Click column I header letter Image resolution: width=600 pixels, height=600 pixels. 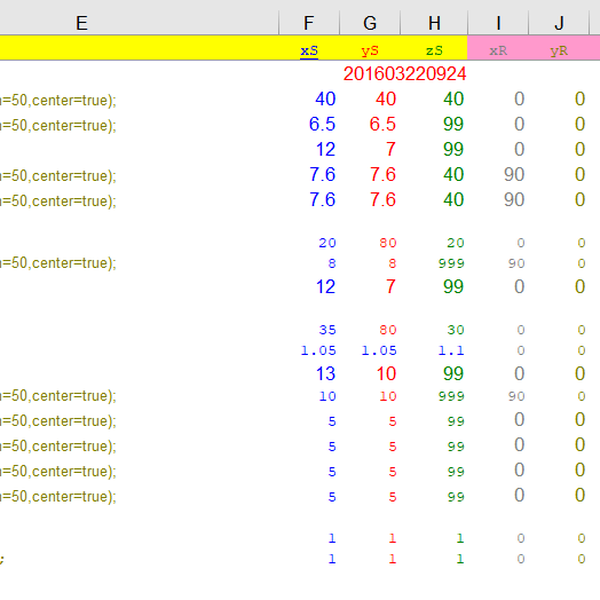497,23
